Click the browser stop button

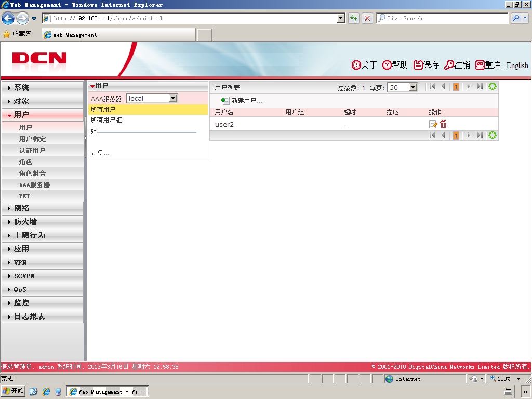367,18
